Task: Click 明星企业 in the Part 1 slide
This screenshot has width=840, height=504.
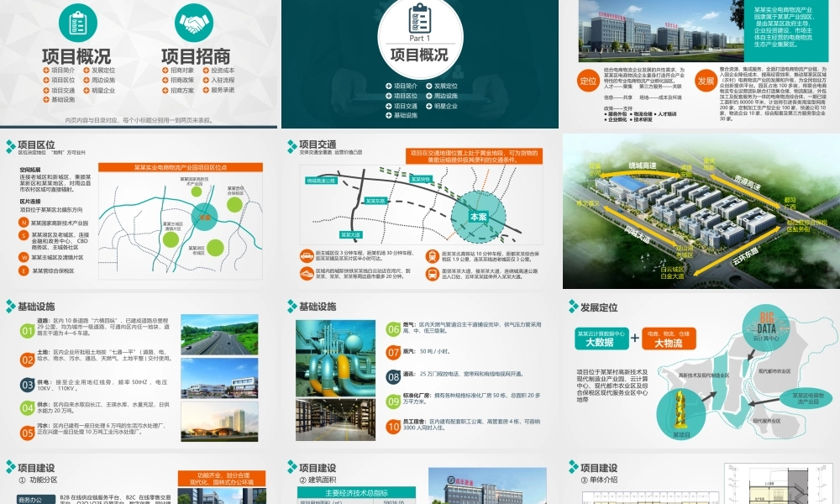Action: pos(446,106)
